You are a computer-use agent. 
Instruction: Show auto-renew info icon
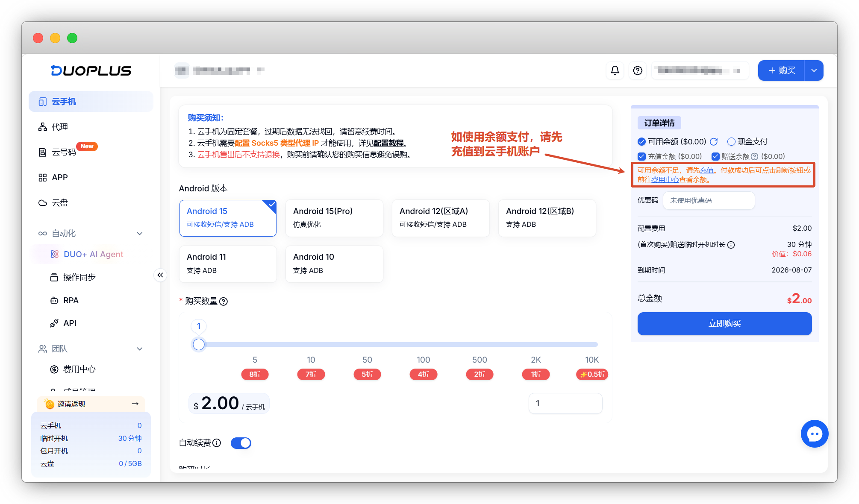[217, 443]
